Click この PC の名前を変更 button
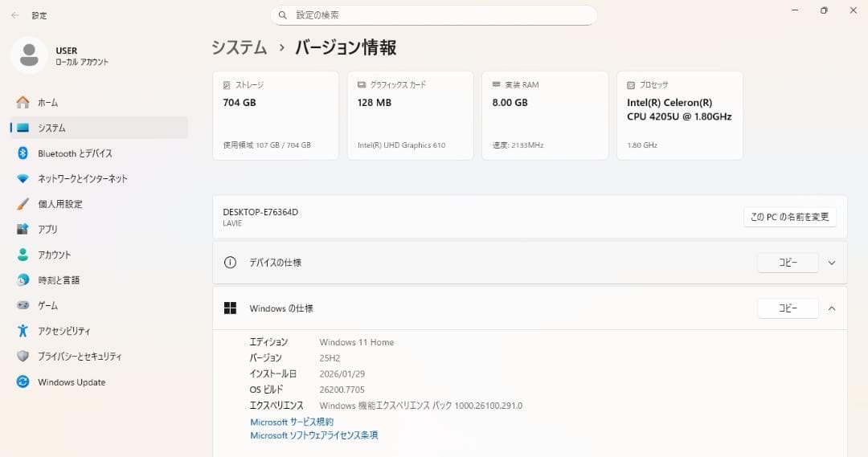 [x=789, y=217]
